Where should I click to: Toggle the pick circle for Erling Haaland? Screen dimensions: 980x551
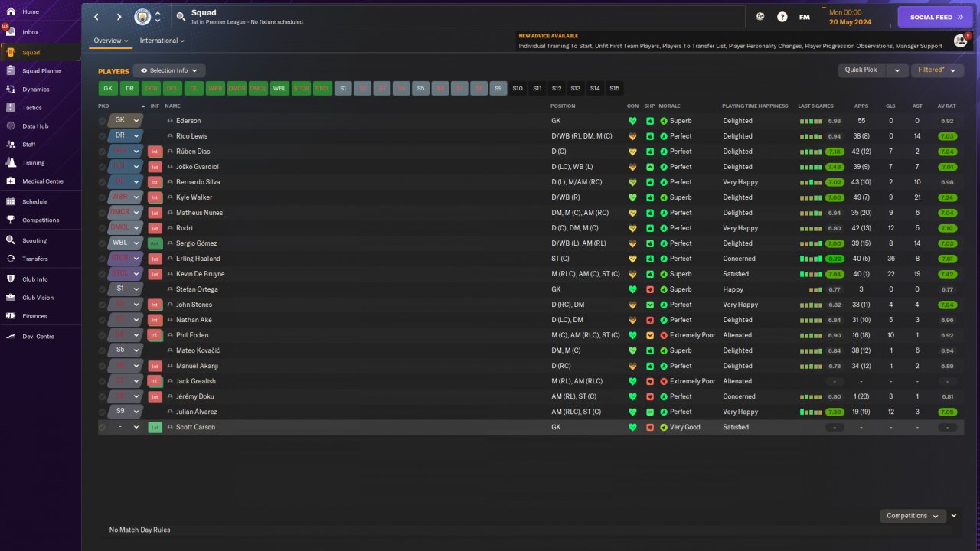coord(103,259)
